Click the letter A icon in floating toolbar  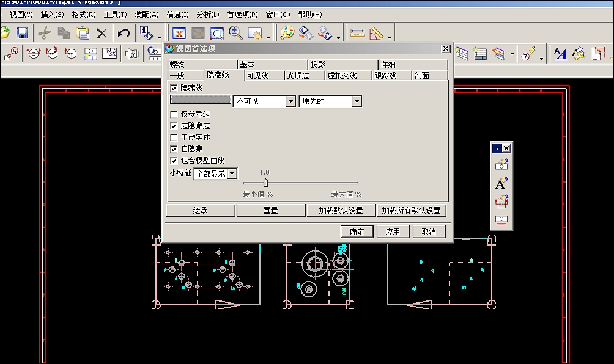501,183
